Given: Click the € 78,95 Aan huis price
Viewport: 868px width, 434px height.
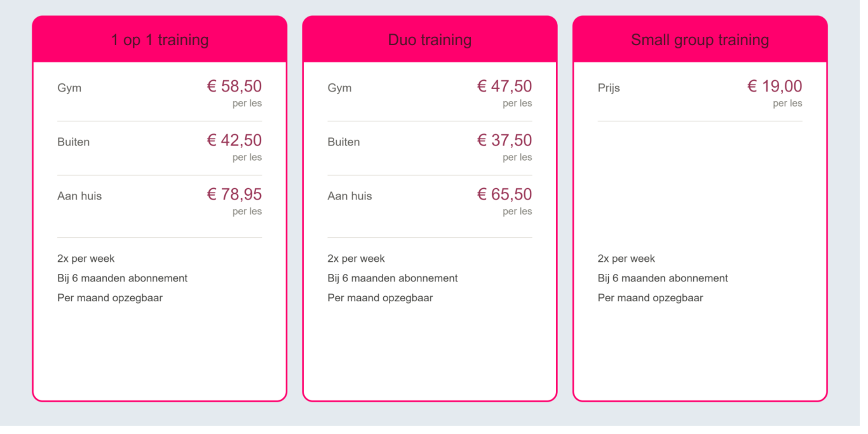Looking at the screenshot, I should point(234,194).
